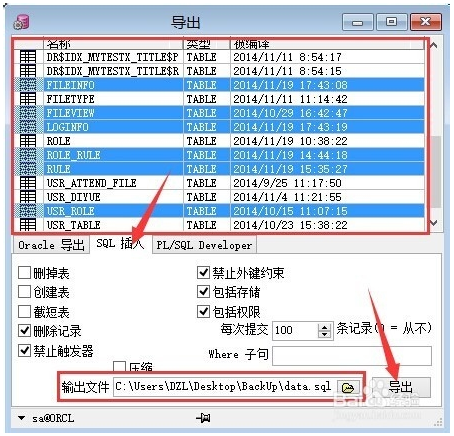Select the USR_TABLE table name
The image size is (454, 436).
[x=73, y=225]
